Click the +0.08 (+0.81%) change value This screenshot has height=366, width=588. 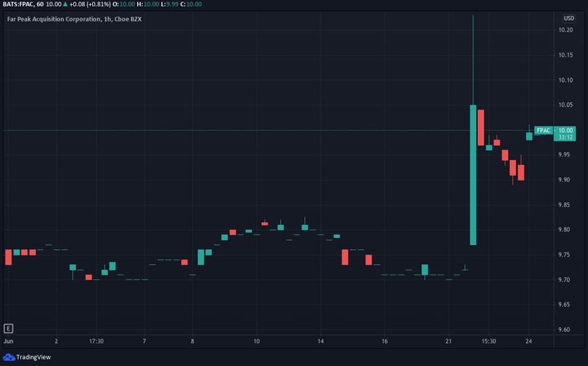pyautogui.click(x=90, y=4)
